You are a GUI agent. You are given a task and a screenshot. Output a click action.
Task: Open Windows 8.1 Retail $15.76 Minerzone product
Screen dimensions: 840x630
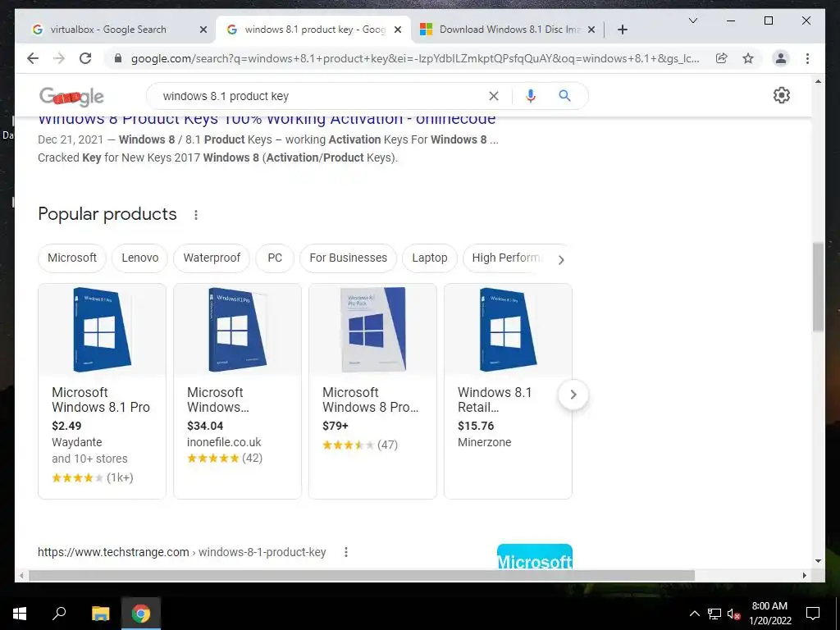pyautogui.click(x=495, y=399)
